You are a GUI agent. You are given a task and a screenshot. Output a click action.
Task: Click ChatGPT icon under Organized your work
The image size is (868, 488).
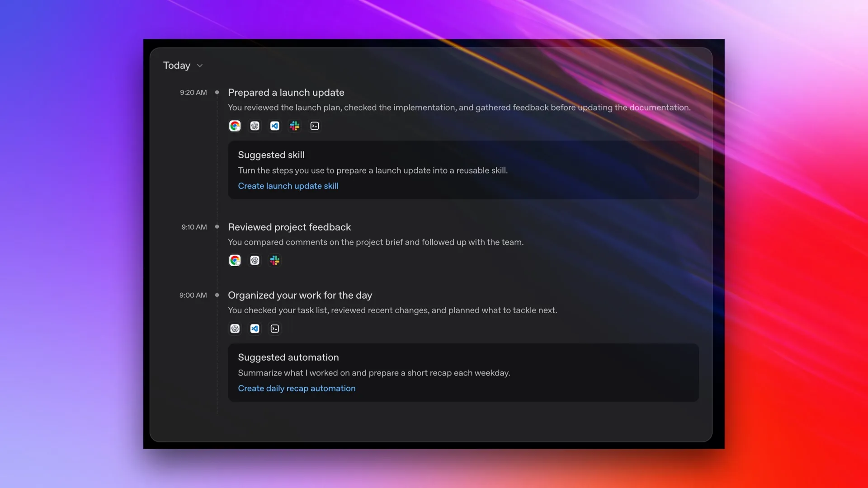235,328
